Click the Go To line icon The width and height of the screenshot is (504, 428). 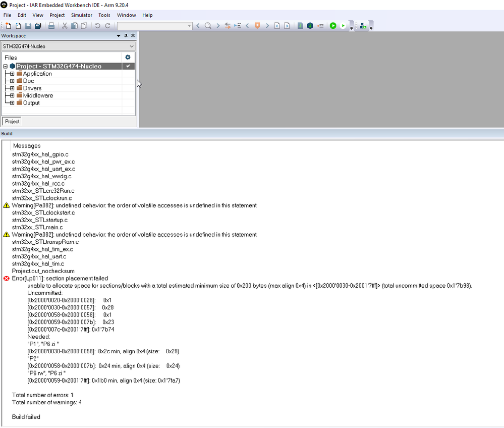point(238,26)
